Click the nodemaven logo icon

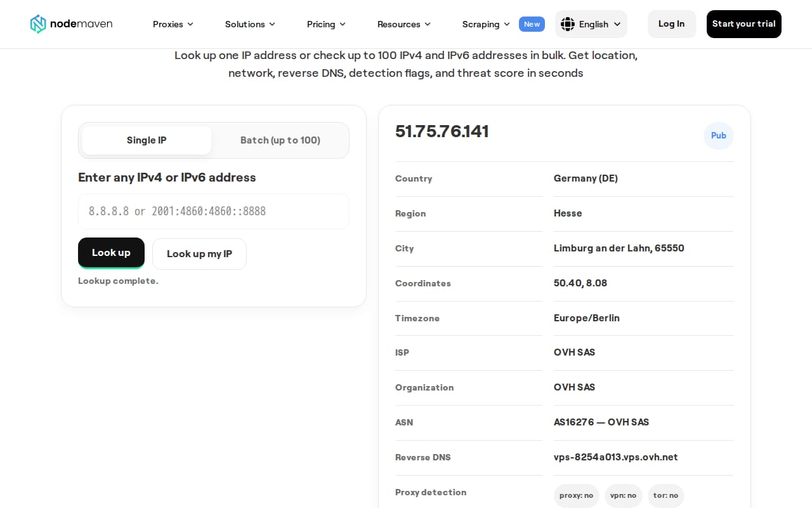click(38, 24)
